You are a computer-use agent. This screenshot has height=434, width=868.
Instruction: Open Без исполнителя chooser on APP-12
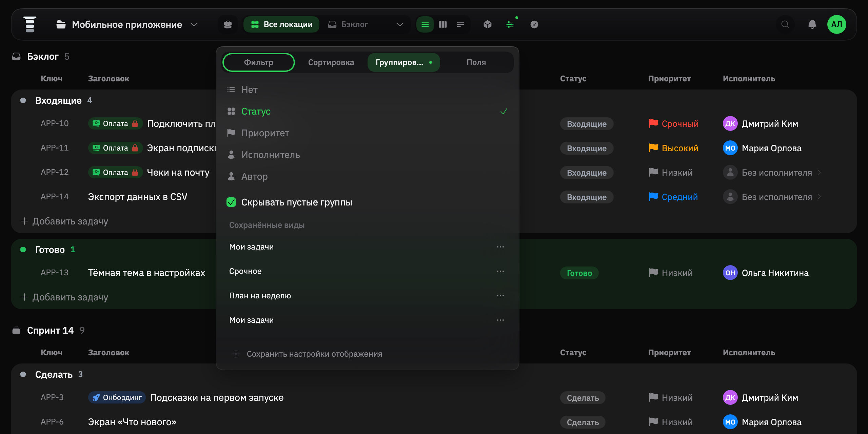(772, 173)
